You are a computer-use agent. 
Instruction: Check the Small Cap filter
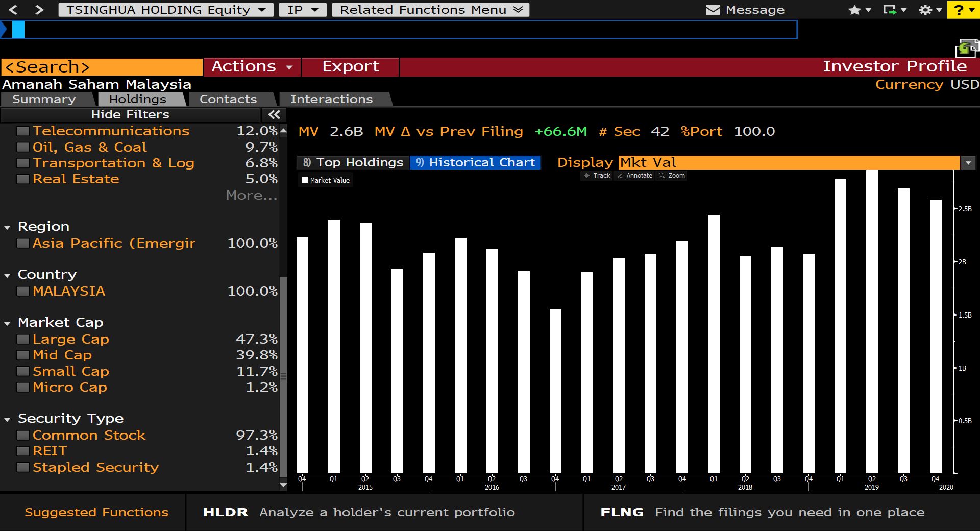point(22,371)
